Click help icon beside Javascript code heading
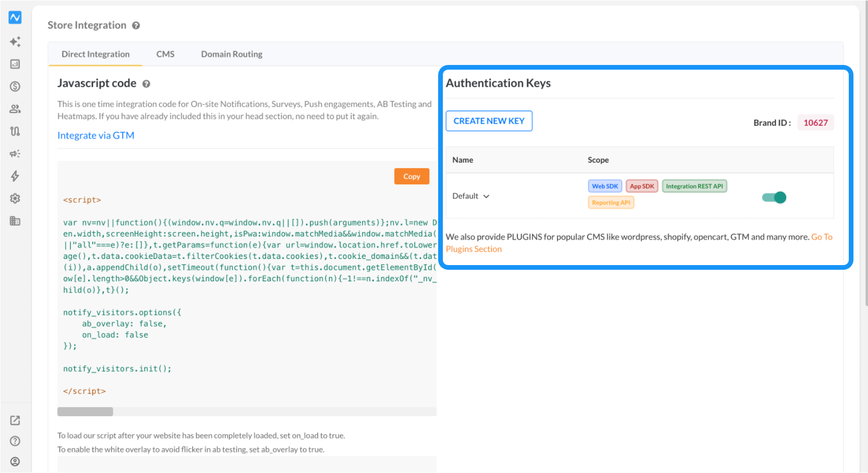 [146, 84]
